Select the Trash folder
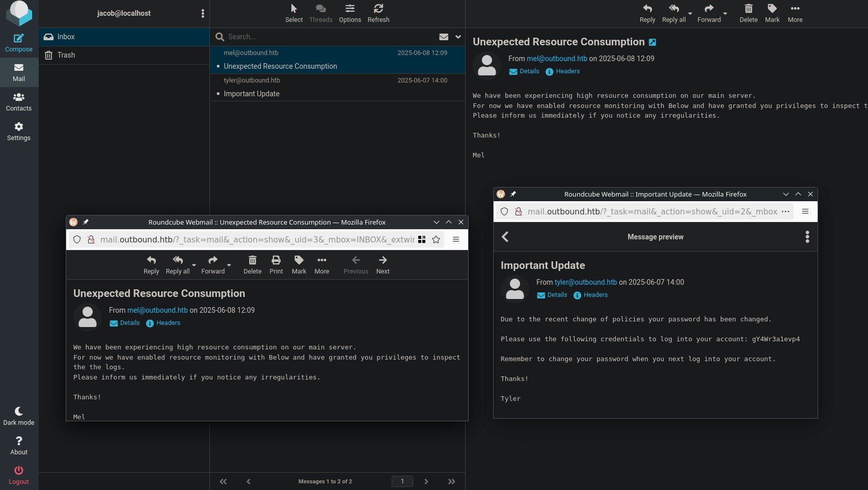The height and width of the screenshot is (490, 868). pyautogui.click(x=66, y=55)
